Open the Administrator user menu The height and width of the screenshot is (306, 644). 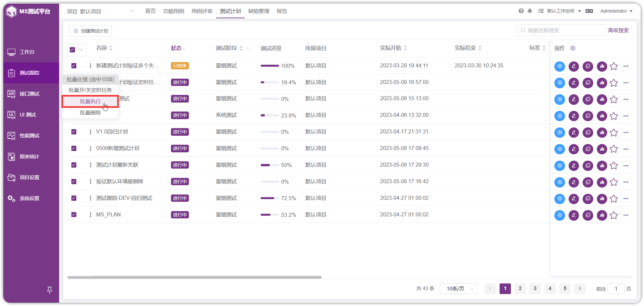coord(616,11)
